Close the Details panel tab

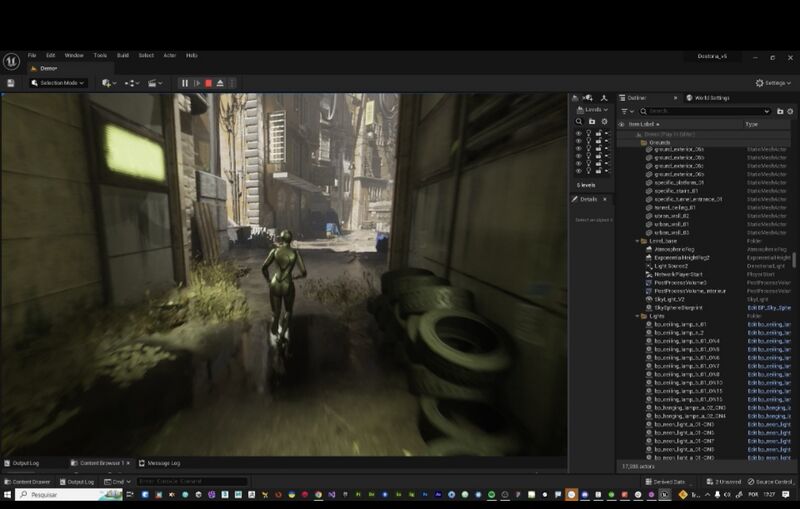point(605,199)
